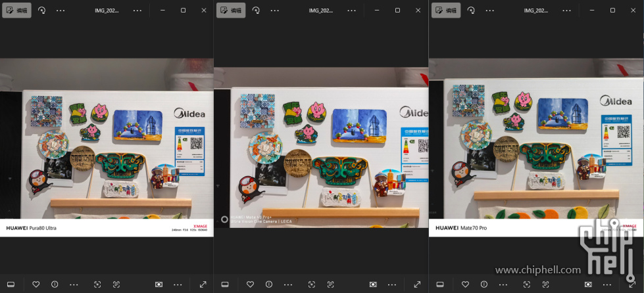Click the IMG_202... title in Pura80 Ultra window
644x293 pixels.
tap(107, 11)
